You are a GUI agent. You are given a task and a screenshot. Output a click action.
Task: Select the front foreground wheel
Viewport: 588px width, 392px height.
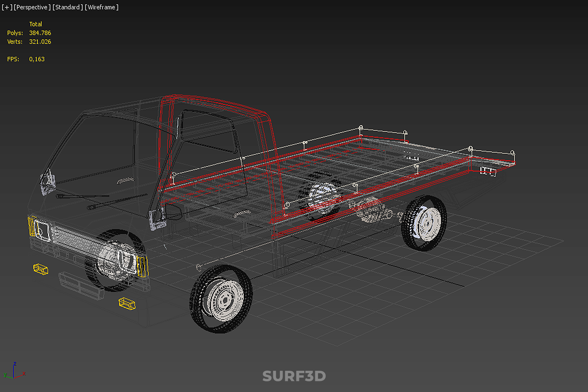221,299
